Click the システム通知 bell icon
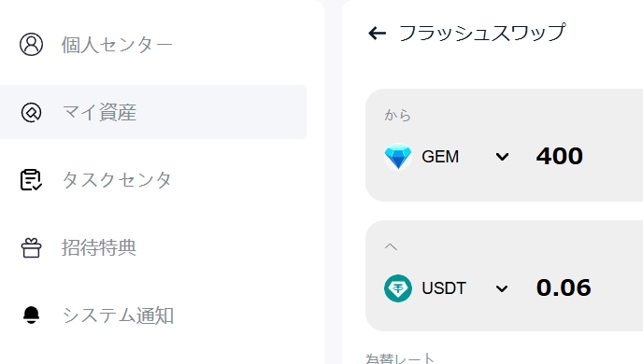 pyautogui.click(x=31, y=315)
